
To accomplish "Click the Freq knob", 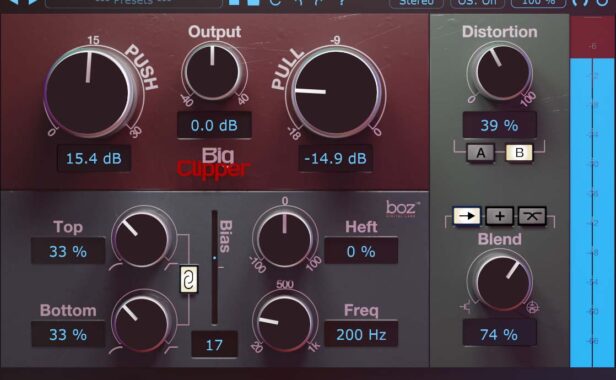I will pyautogui.click(x=285, y=323).
